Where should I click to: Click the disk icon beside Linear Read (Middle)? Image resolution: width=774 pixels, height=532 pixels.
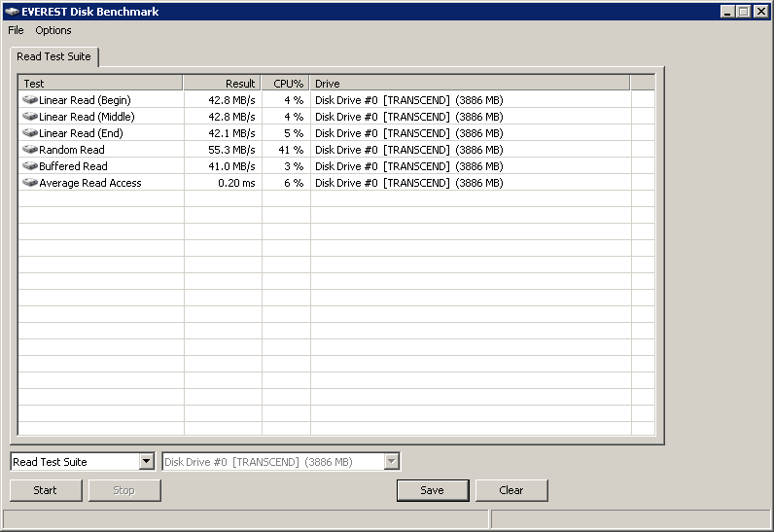[x=30, y=117]
